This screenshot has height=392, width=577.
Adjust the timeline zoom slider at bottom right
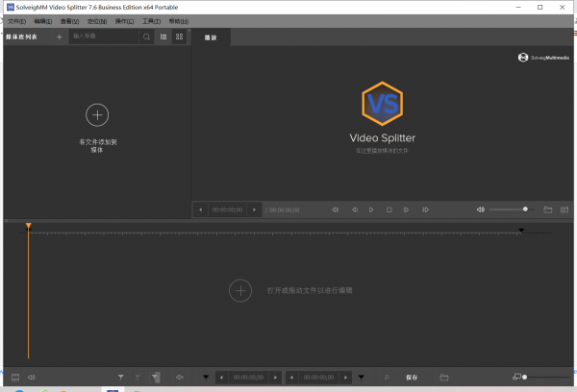click(x=546, y=377)
